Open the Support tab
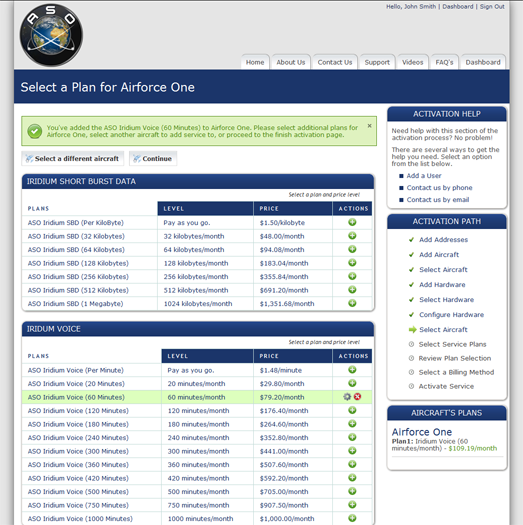Screen dimensions: 523x525 click(377, 62)
